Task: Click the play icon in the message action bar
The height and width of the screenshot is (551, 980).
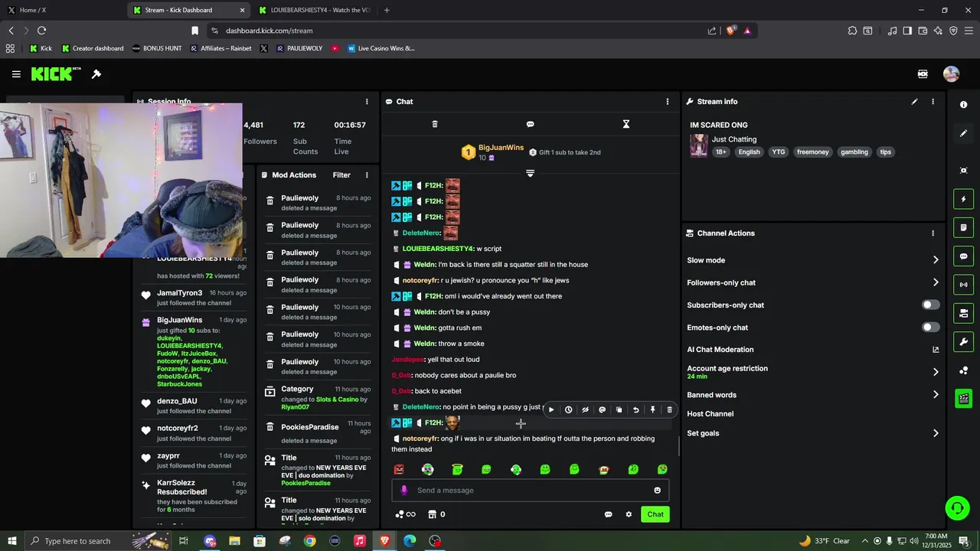Action: (x=551, y=410)
